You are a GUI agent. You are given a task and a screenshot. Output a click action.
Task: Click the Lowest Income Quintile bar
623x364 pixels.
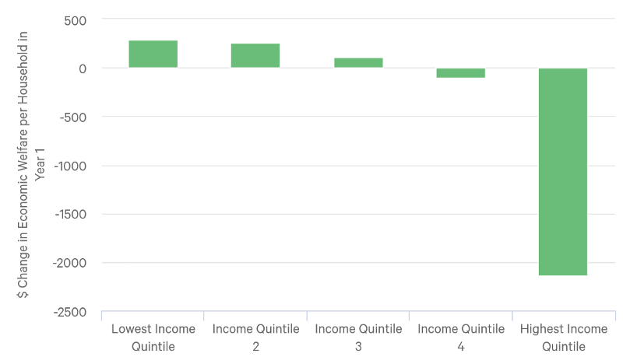[153, 54]
